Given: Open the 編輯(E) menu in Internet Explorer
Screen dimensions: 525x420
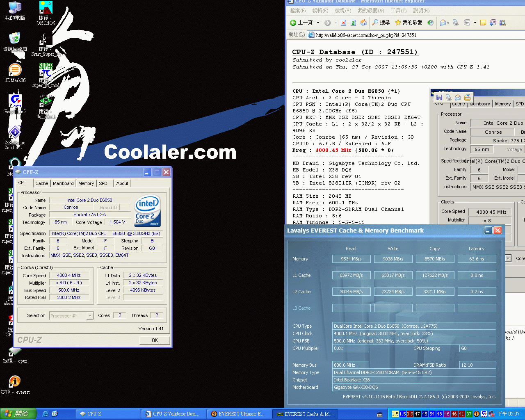Looking at the screenshot, I should tap(320, 11).
